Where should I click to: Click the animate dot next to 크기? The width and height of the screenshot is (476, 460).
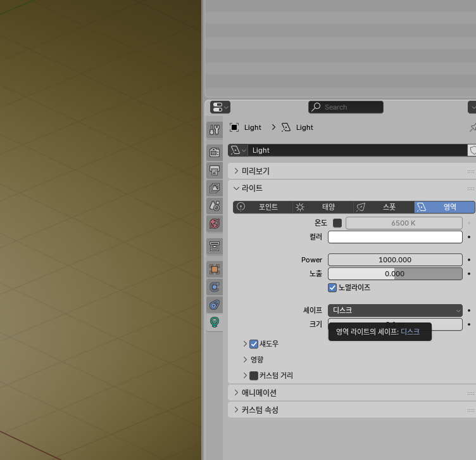click(x=469, y=324)
